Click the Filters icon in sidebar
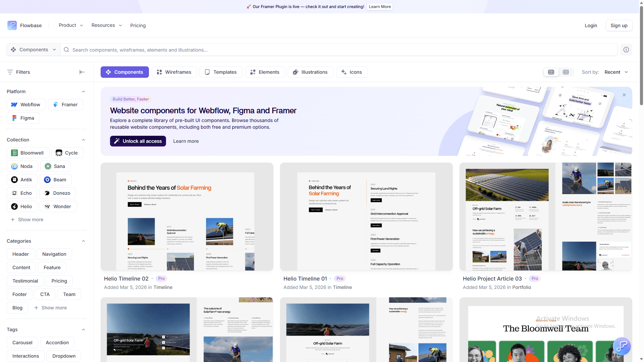 pos(10,72)
